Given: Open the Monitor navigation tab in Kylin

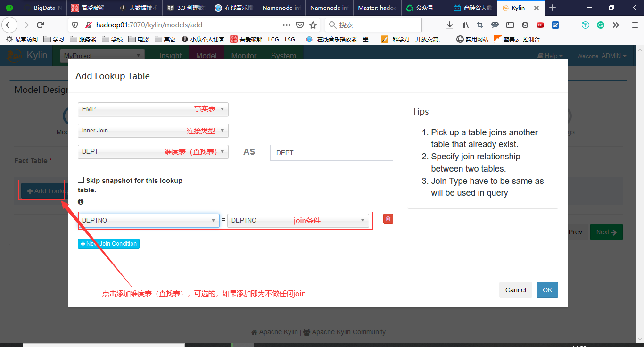Looking at the screenshot, I should (244, 56).
